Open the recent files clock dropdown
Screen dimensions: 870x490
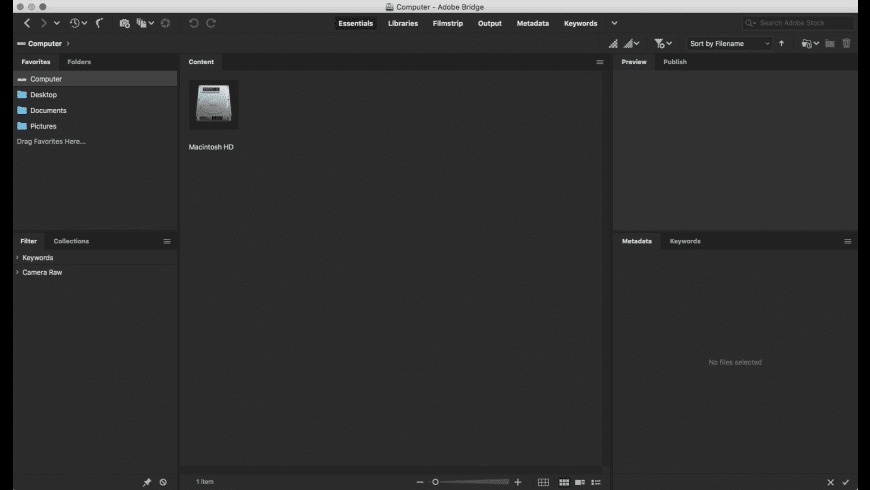78,23
